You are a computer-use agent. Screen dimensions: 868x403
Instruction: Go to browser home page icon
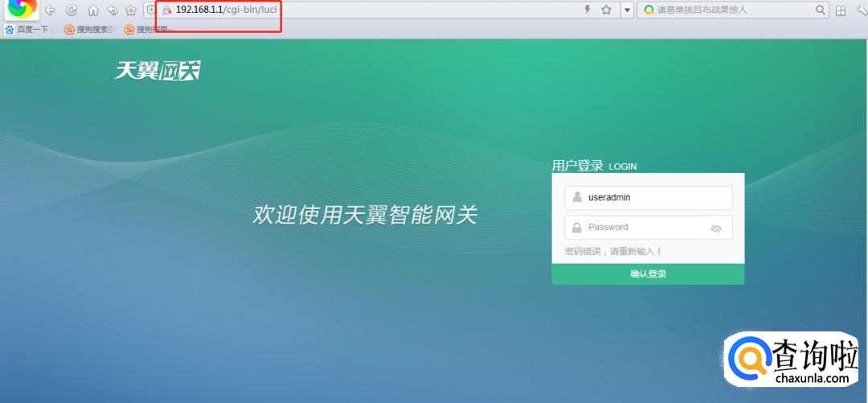click(93, 10)
